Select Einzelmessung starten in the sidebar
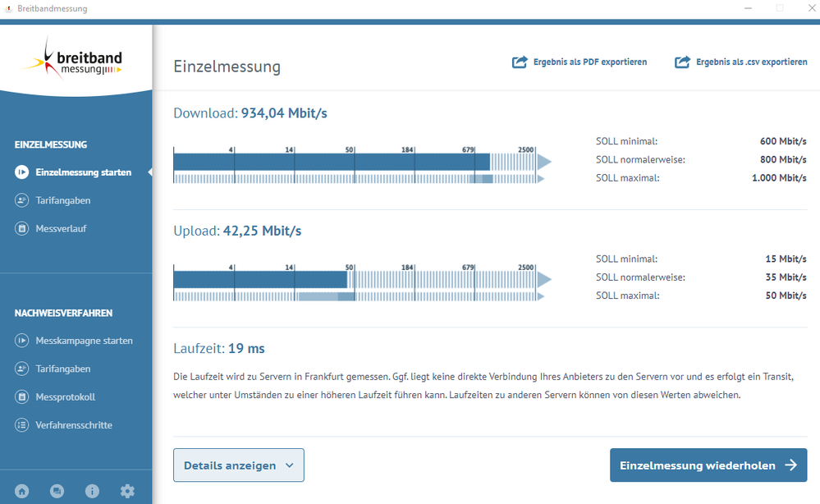Viewport: 820px width, 504px height. click(83, 172)
